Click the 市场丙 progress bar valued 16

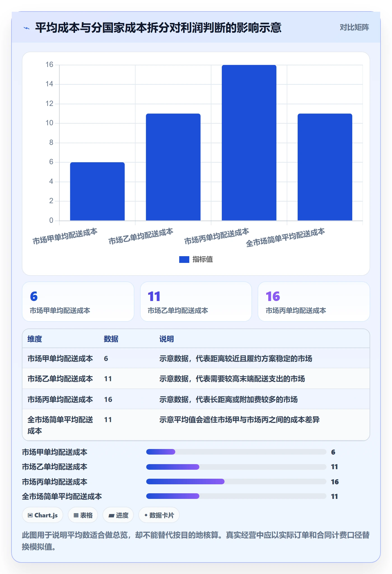click(x=236, y=482)
